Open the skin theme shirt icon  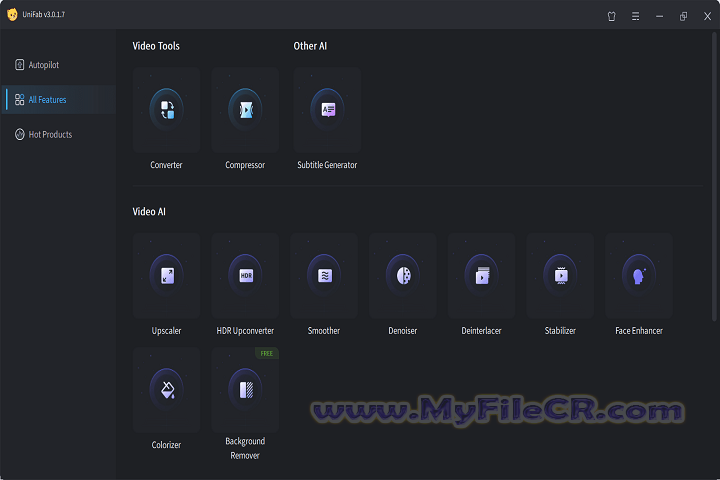612,17
